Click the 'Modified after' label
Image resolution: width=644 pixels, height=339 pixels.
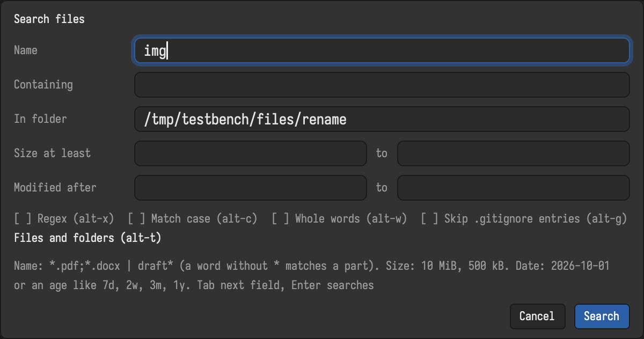coord(55,188)
